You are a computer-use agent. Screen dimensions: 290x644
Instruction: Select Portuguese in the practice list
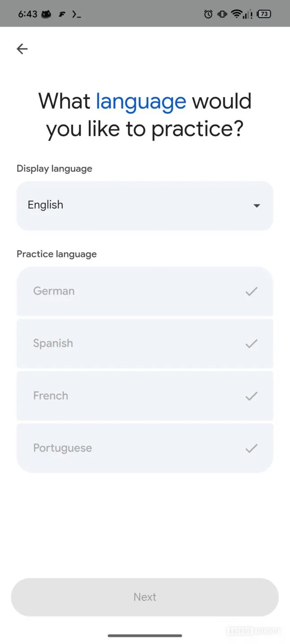pyautogui.click(x=145, y=448)
